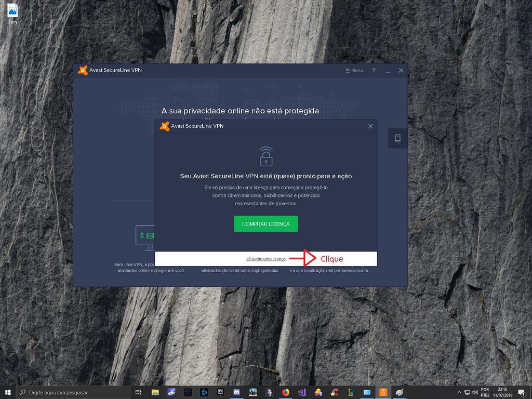Open the 1.jpg file on desktop
The width and height of the screenshot is (532, 399).
coord(12,14)
